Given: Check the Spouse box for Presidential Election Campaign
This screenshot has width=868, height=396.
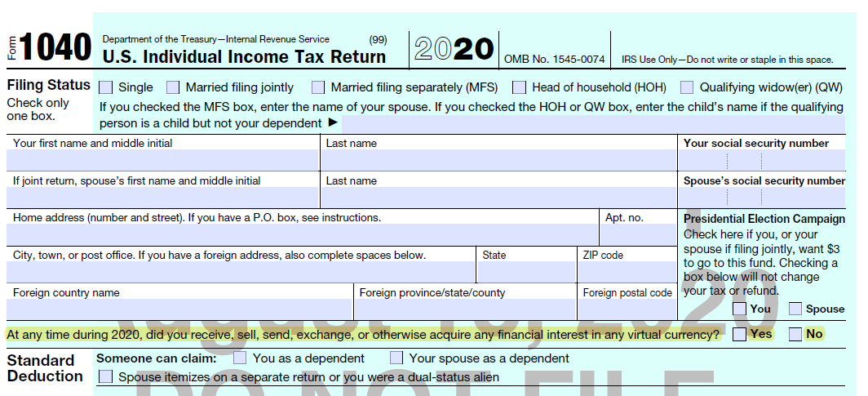Looking at the screenshot, I should tap(795, 309).
